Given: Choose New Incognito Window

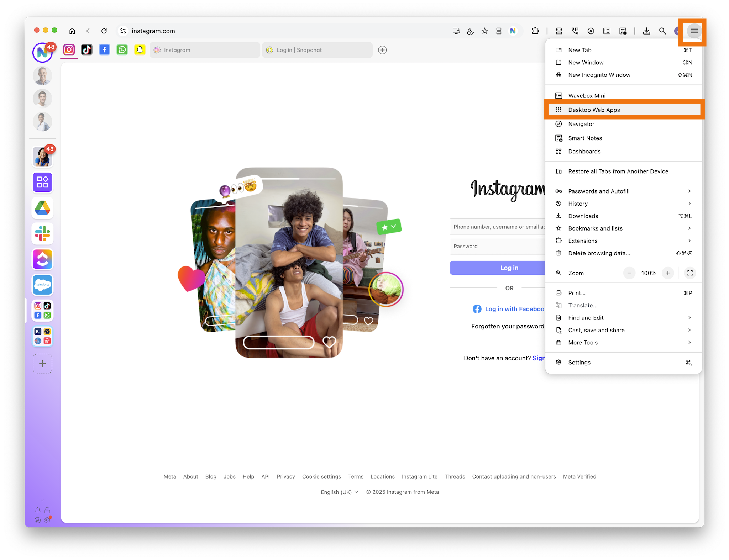Looking at the screenshot, I should click(x=624, y=75).
